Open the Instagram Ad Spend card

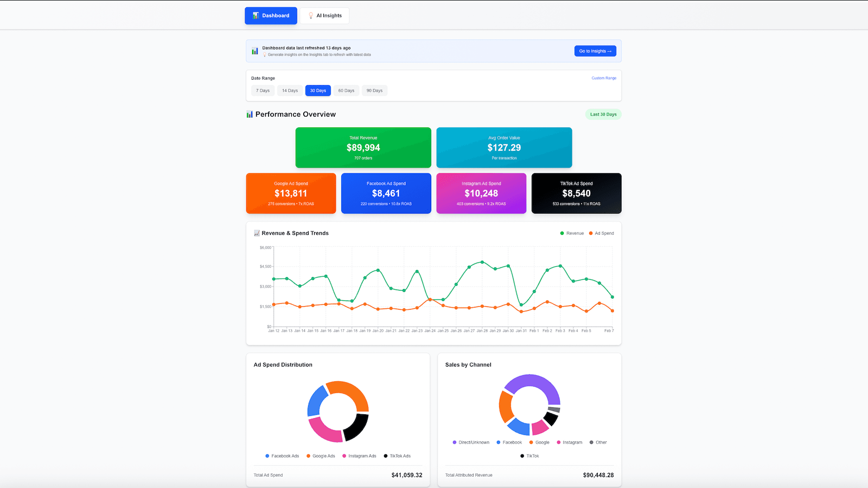(x=481, y=193)
